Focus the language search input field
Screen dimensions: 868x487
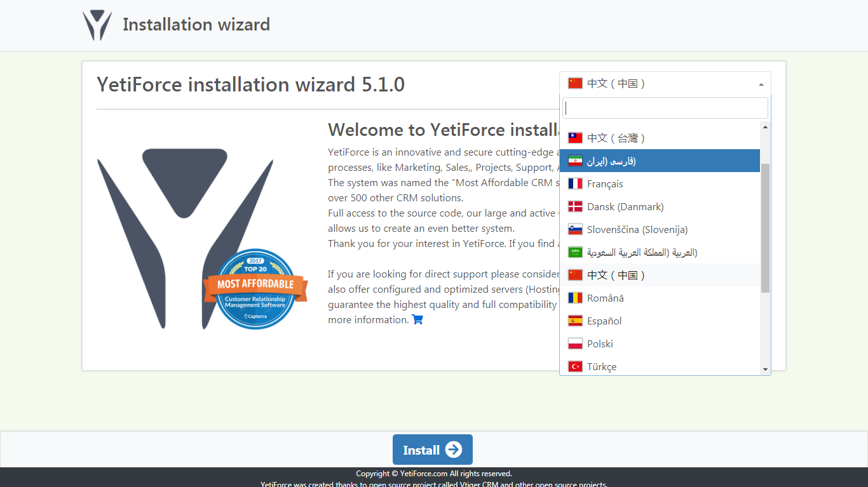[x=665, y=108]
